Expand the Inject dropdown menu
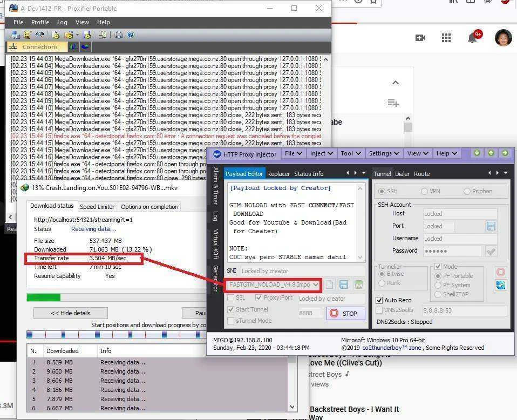This screenshot has width=517, height=420. point(321,153)
